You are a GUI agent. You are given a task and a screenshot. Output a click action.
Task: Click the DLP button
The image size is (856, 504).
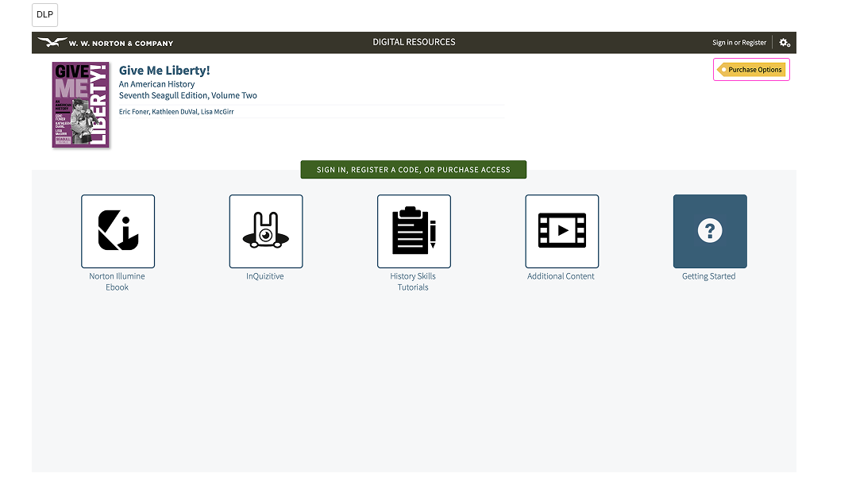pyautogui.click(x=44, y=15)
